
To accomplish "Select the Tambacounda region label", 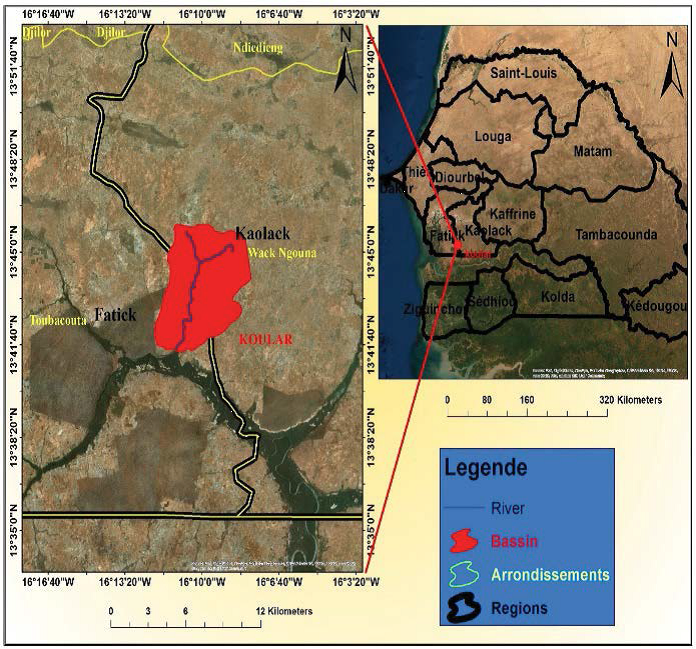I will click(616, 234).
